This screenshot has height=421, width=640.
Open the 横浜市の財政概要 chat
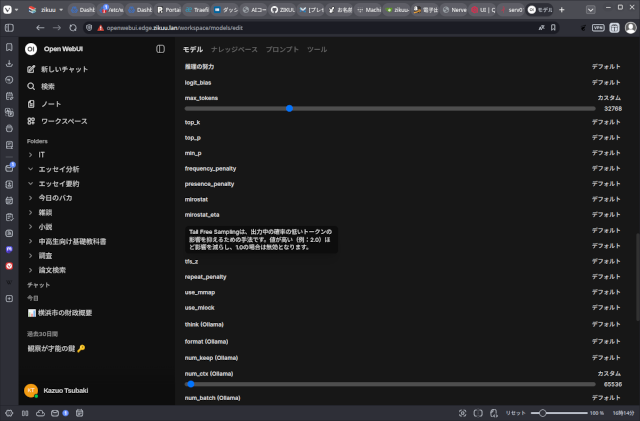click(x=66, y=313)
